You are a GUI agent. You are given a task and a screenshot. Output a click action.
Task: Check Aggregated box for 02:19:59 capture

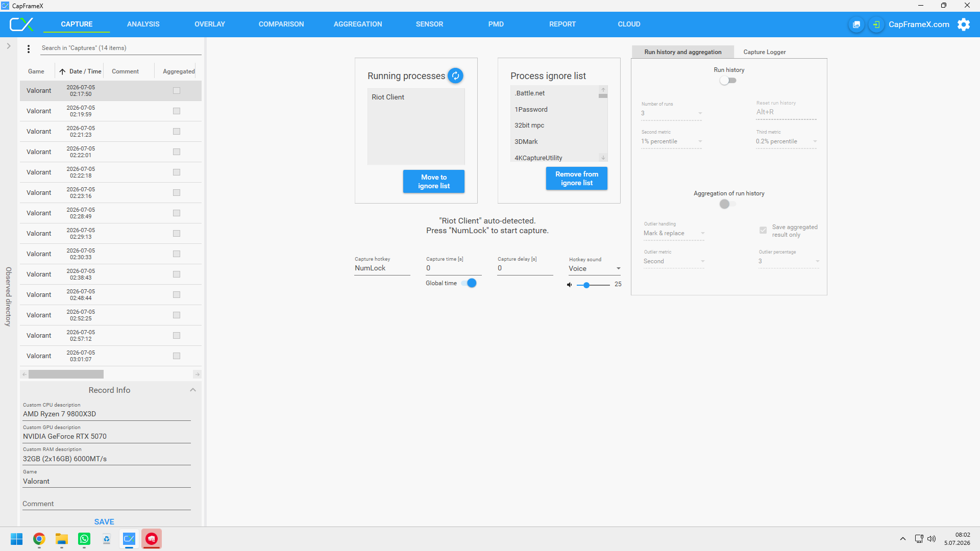(x=177, y=111)
